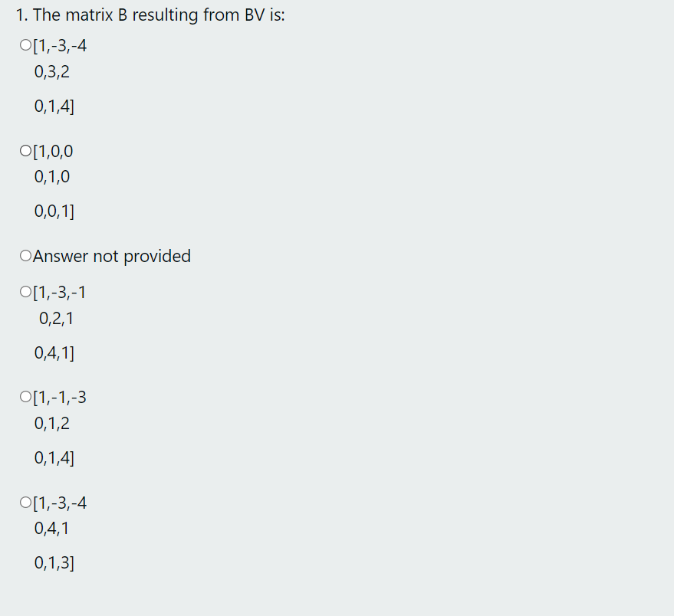Pick the 'Answer not provided' option
The height and width of the screenshot is (616, 674).
click(24, 255)
